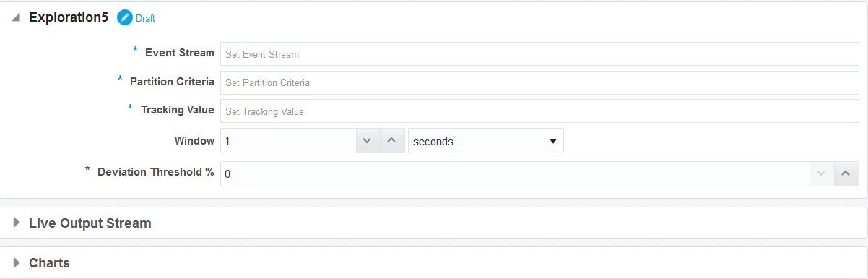Screen dimensions: 868x279
Task: Expand the Live Output Stream triangle
Action: click(17, 223)
